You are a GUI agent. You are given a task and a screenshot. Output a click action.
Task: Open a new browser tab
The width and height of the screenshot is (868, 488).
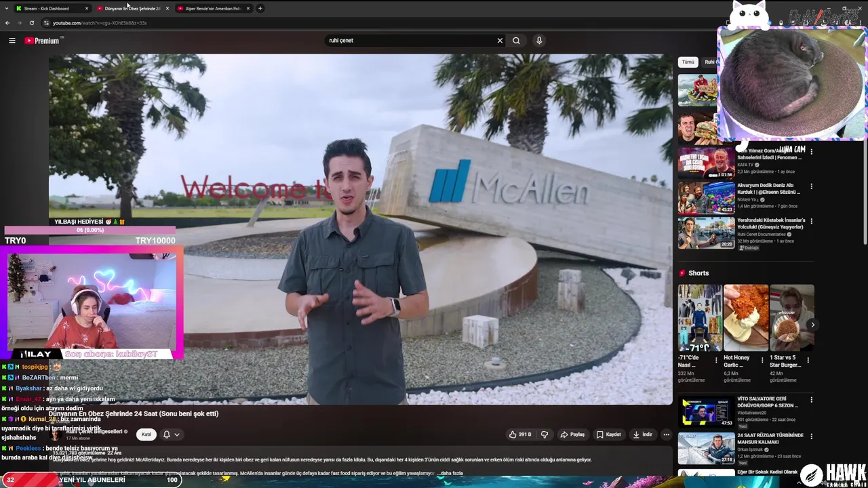[x=260, y=8]
